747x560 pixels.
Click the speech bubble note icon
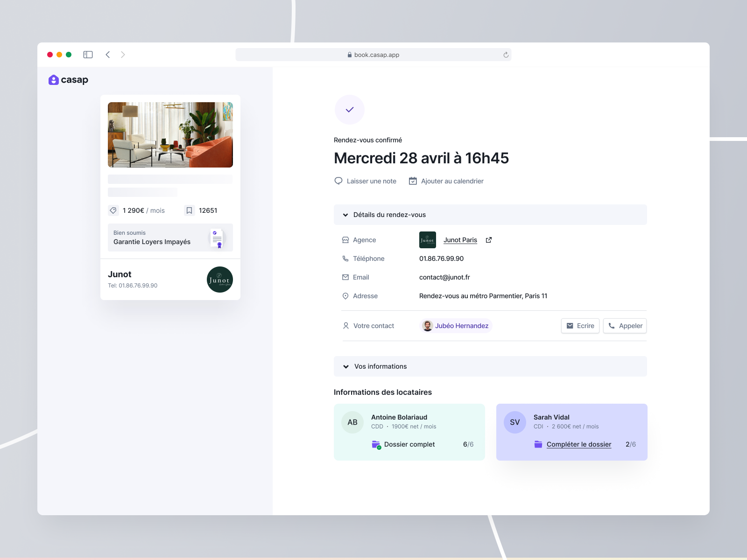click(x=338, y=181)
